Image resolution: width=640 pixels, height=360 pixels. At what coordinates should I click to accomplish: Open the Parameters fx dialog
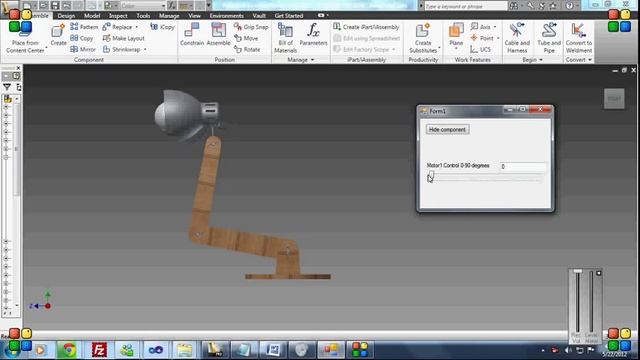(313, 34)
